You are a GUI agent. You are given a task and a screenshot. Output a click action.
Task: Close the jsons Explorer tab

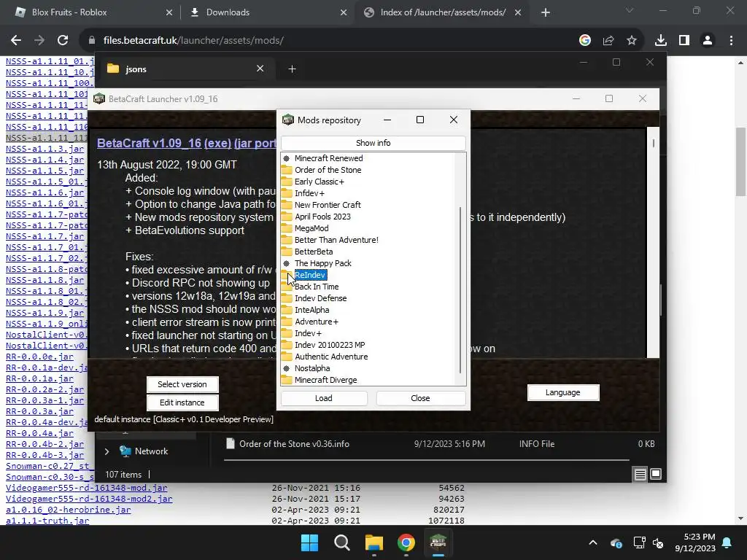coord(260,69)
